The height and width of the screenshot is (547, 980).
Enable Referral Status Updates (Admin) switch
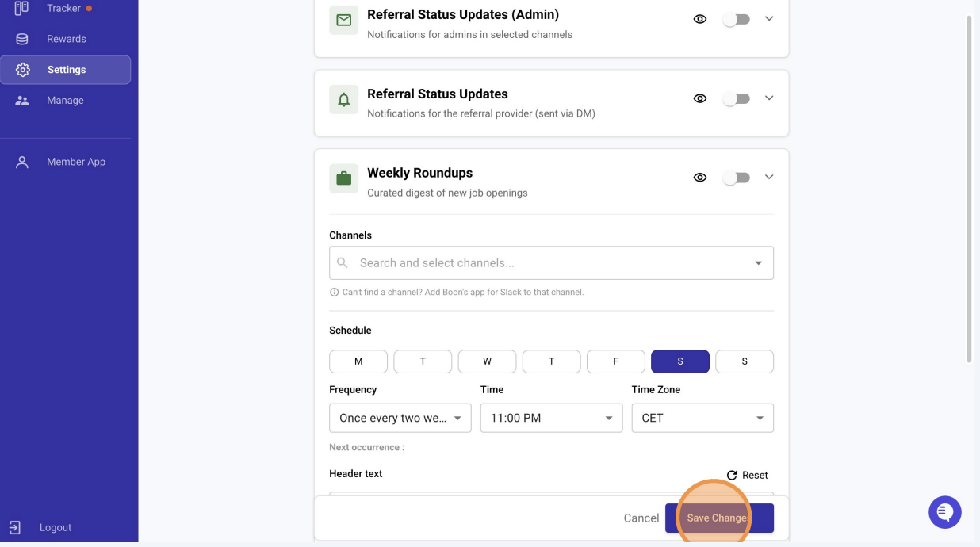[736, 19]
